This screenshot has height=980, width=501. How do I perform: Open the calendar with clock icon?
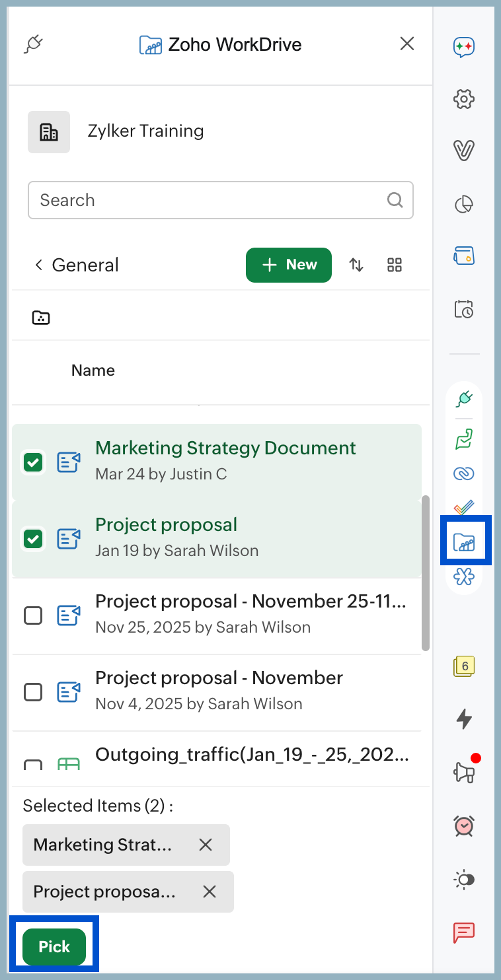click(x=464, y=308)
